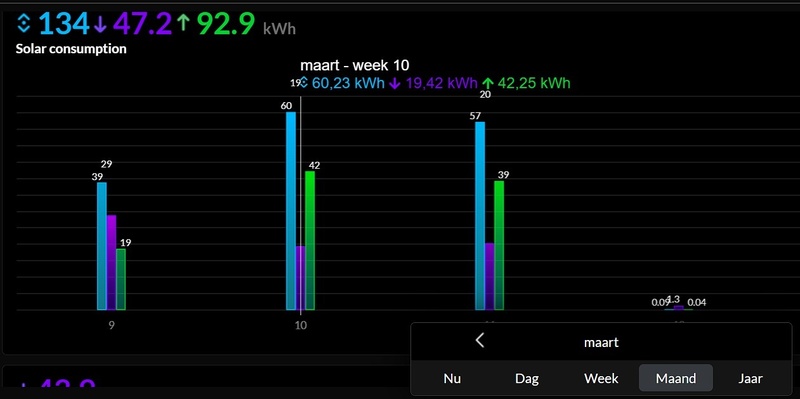Click the 92.9 green value
This screenshot has width=800, height=399.
(x=225, y=23)
